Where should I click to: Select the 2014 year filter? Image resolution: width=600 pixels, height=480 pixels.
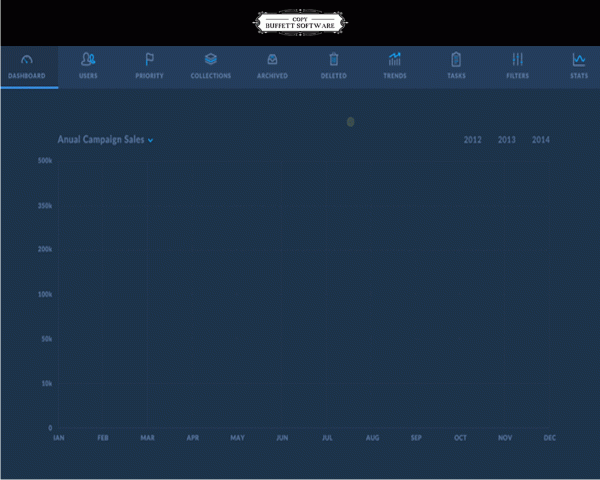(x=541, y=140)
